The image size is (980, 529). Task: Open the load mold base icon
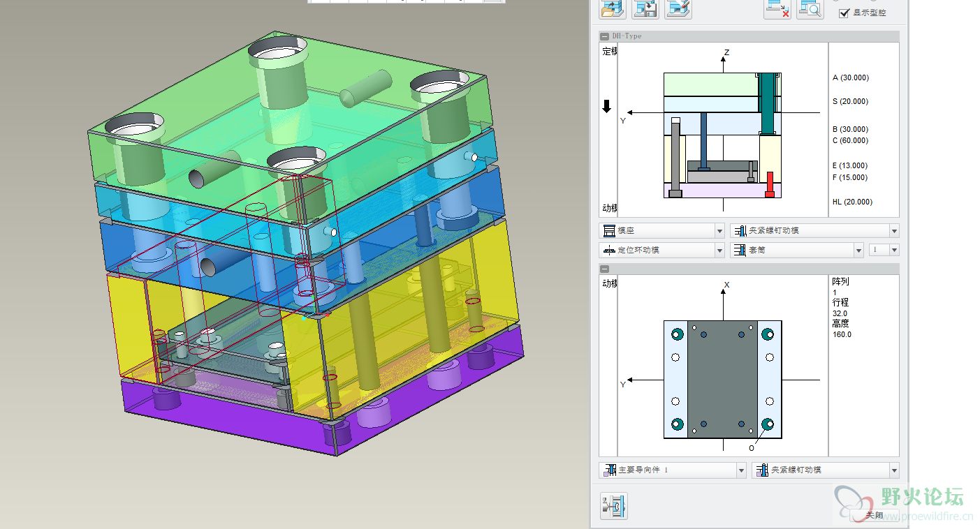(x=613, y=8)
